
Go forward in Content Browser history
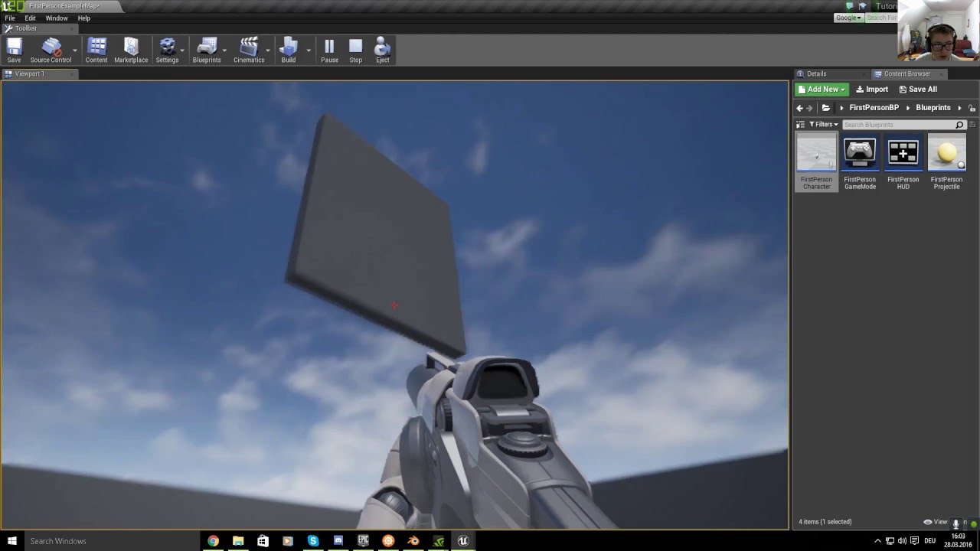(x=810, y=108)
